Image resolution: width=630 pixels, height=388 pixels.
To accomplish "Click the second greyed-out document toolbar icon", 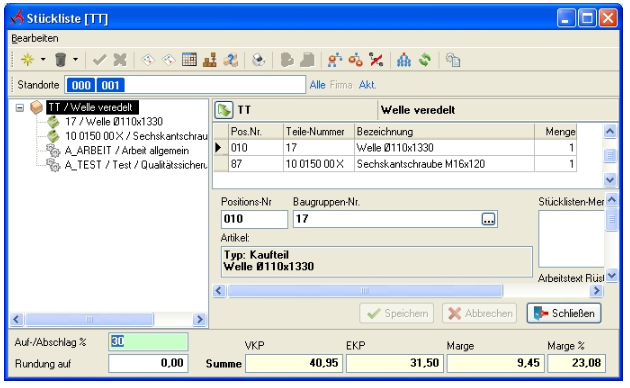I will click(307, 60).
